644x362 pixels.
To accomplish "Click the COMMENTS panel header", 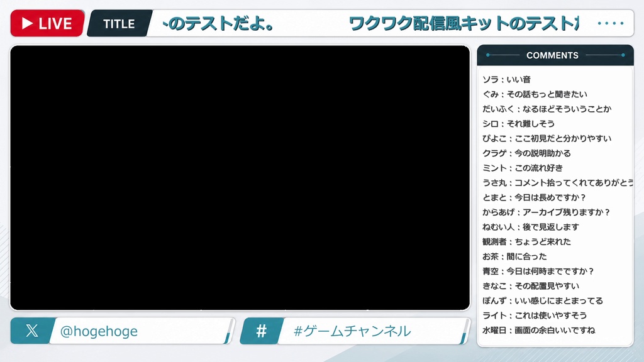I will pyautogui.click(x=555, y=55).
